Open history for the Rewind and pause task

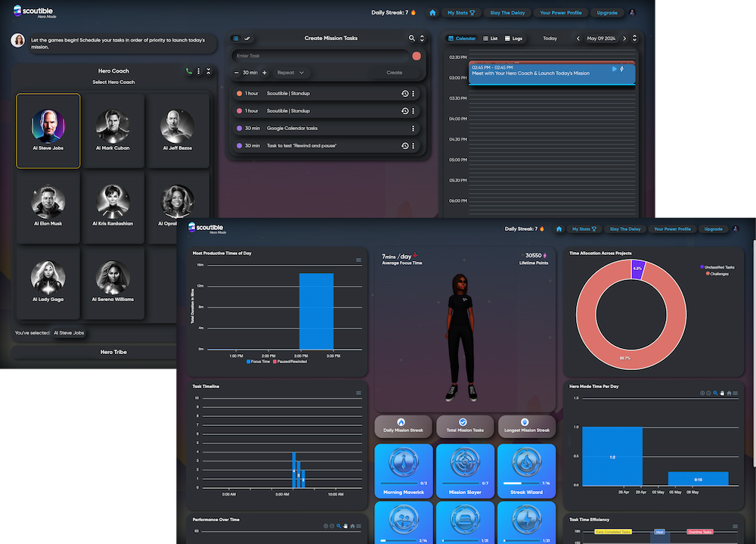tap(404, 146)
